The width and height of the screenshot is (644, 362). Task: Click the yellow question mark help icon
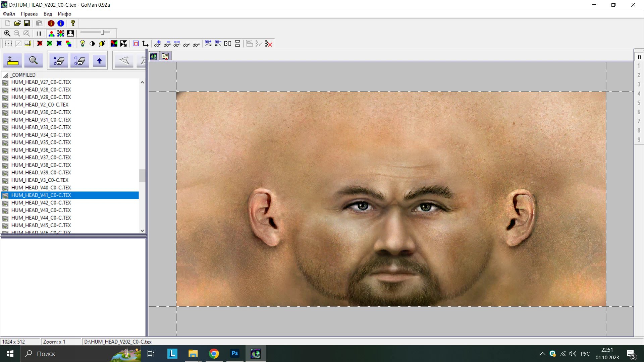coord(73,23)
